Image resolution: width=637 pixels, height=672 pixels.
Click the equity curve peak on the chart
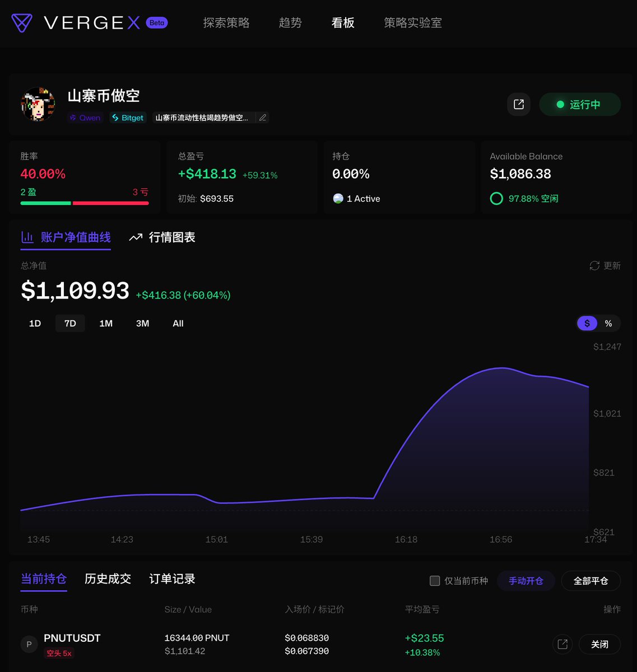click(502, 368)
